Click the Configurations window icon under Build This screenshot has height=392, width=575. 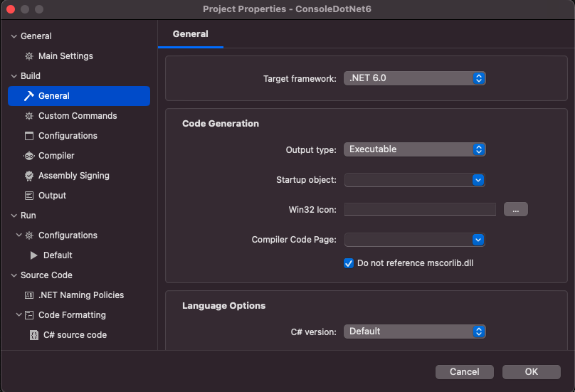pyautogui.click(x=29, y=136)
